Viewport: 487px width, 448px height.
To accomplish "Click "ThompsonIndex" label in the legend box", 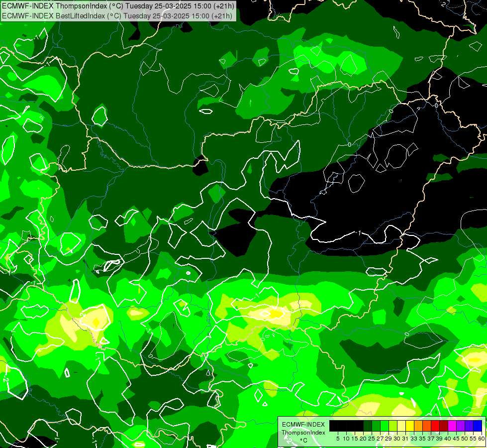I will click(x=303, y=433).
